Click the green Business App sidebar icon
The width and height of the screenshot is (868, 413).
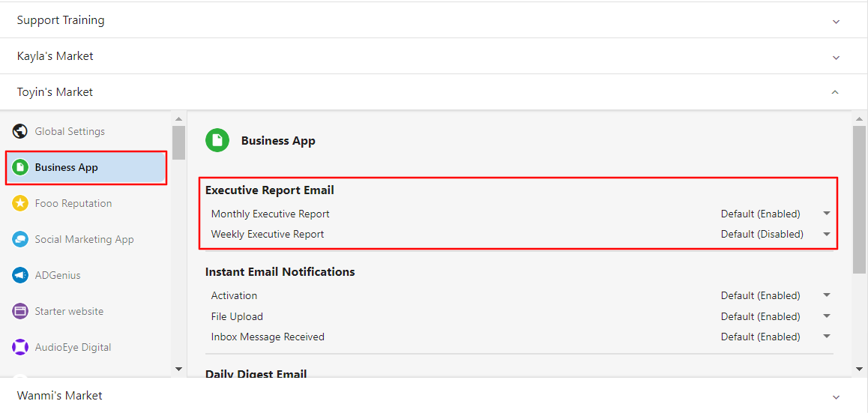pyautogui.click(x=20, y=167)
